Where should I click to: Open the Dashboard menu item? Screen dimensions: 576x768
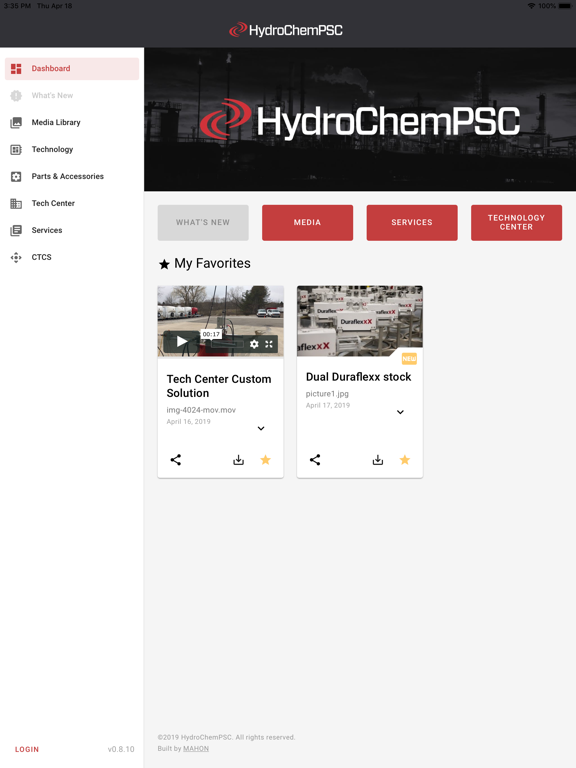tap(72, 69)
